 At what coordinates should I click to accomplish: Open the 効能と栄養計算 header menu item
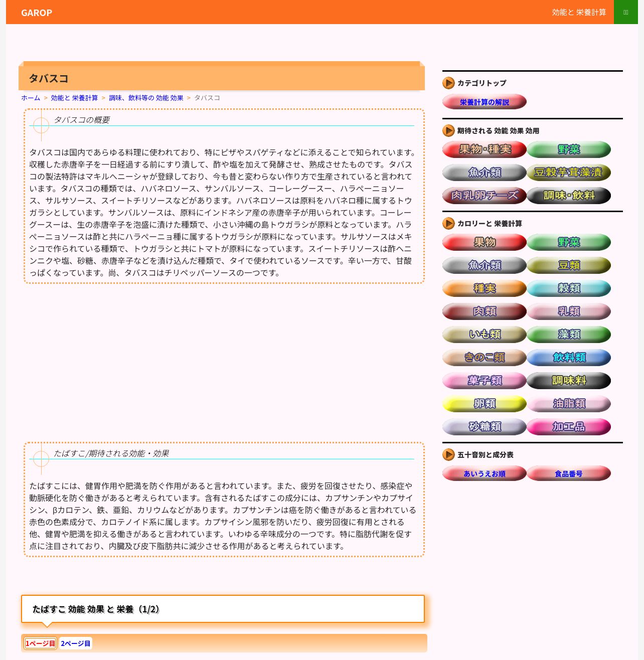579,12
